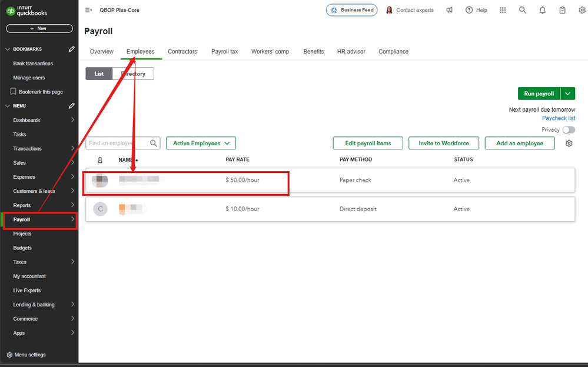Select the Employees tab
The image size is (588, 367).
click(141, 51)
